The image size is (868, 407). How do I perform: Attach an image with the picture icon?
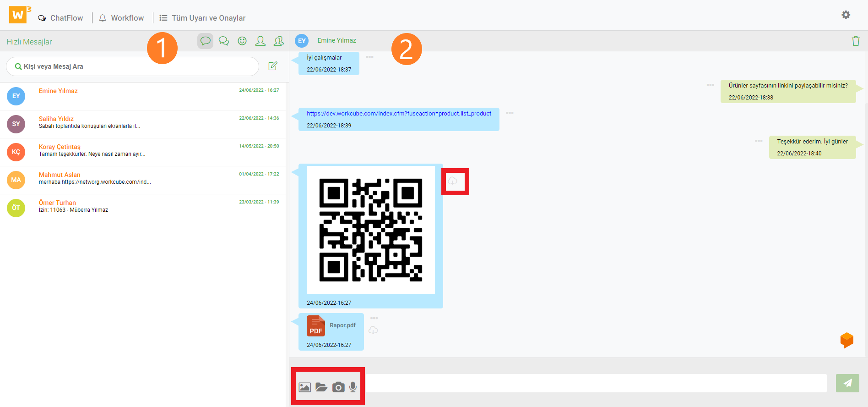click(x=305, y=387)
